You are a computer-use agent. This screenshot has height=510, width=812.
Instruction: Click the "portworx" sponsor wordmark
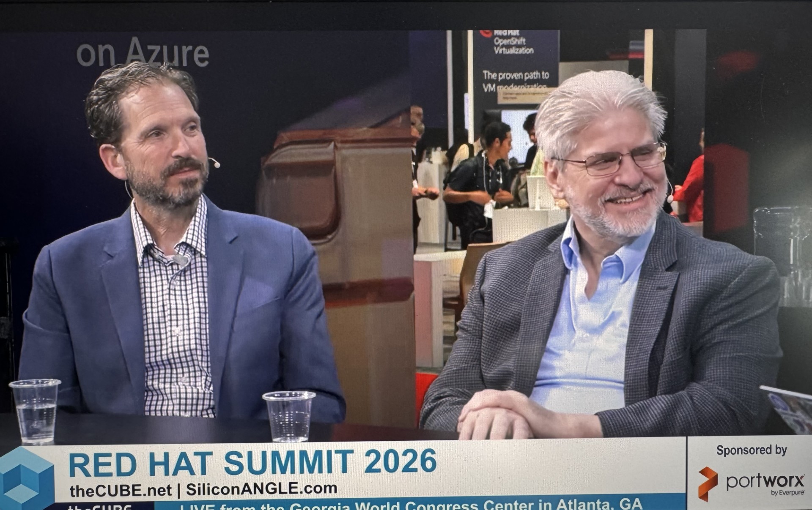(765, 482)
